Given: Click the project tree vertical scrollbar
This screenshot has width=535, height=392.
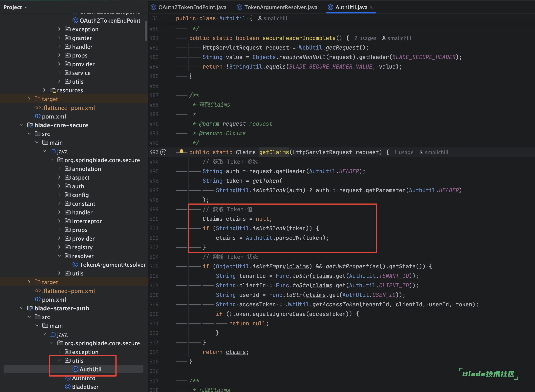Looking at the screenshot, I should click(146, 31).
